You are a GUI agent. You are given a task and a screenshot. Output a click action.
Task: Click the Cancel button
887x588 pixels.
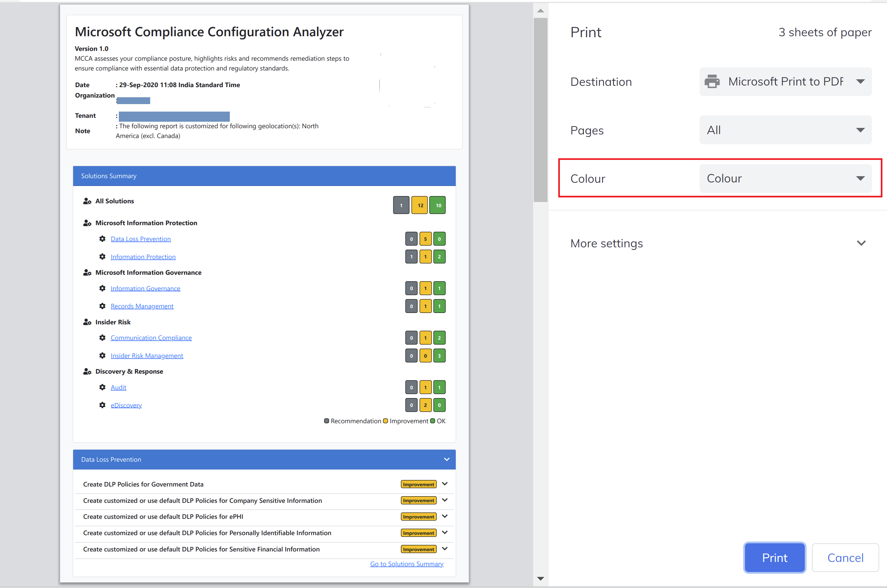pyautogui.click(x=845, y=558)
